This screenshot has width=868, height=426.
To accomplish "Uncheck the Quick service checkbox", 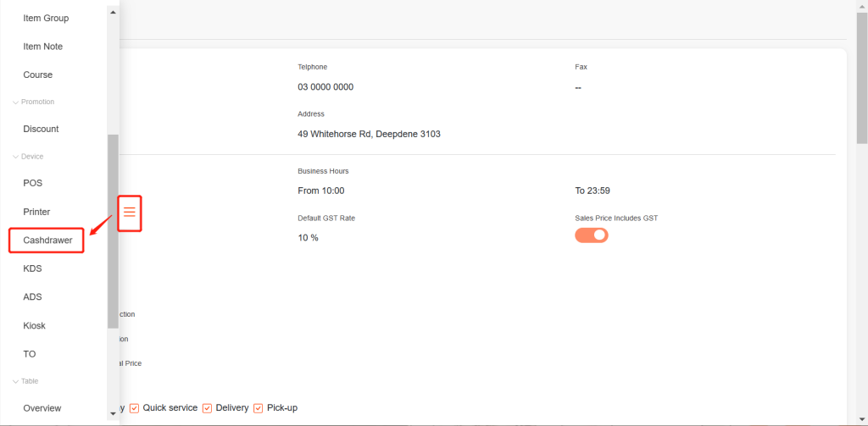I will [x=135, y=408].
